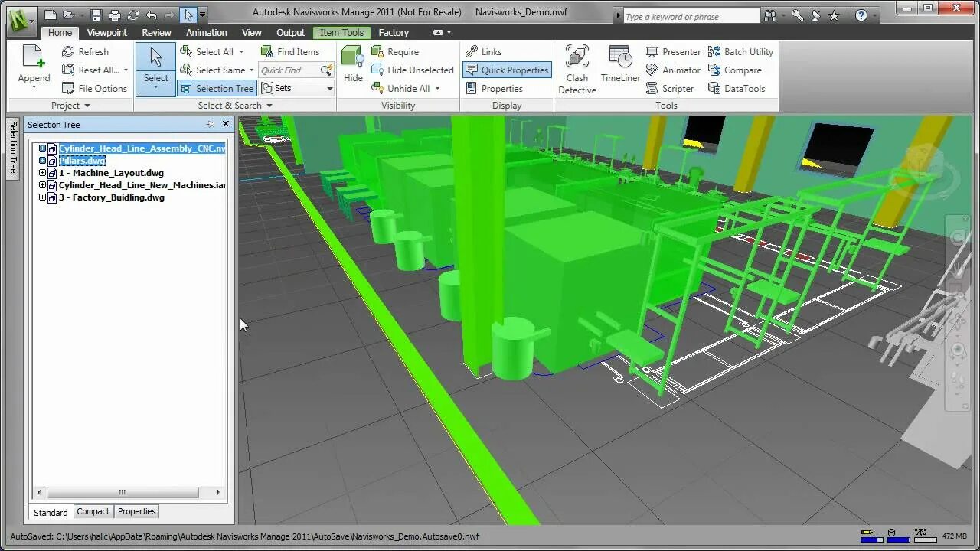
Task: Open File Options
Action: pos(94,88)
